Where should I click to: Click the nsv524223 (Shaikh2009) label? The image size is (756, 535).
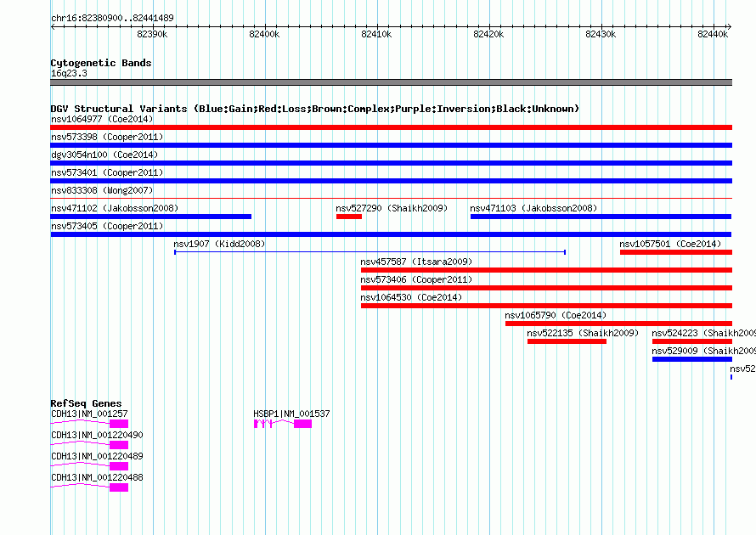pos(703,333)
